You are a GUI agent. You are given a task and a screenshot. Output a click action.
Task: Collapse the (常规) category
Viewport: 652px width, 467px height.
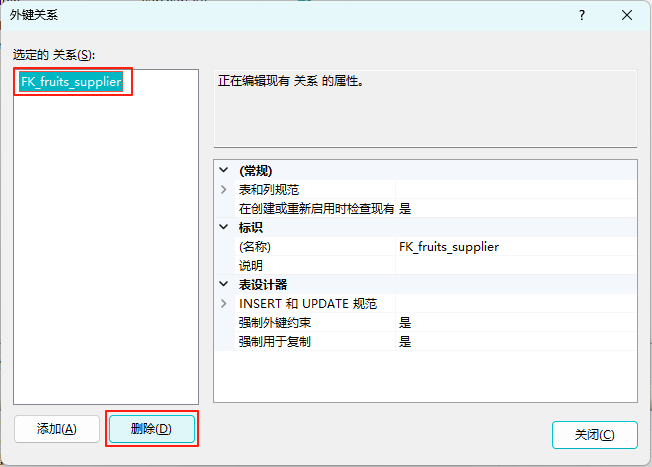point(224,170)
